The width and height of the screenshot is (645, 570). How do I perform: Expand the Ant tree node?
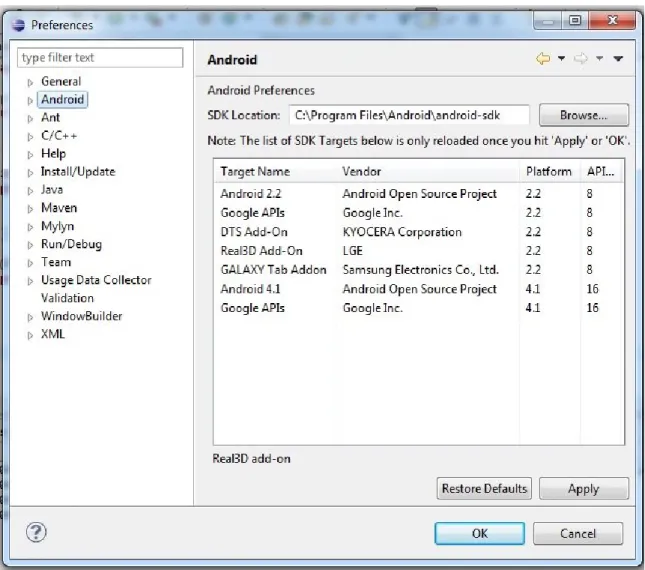[x=30, y=119]
